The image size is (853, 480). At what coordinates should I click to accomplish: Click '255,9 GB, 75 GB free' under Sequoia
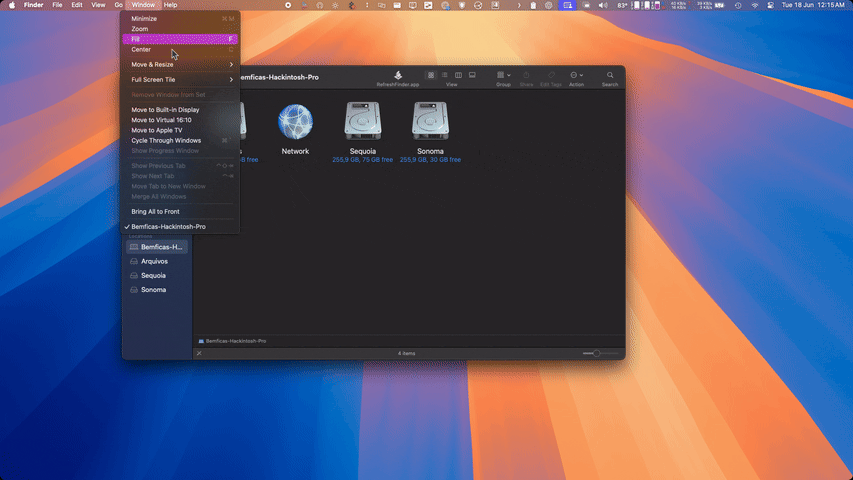point(363,159)
